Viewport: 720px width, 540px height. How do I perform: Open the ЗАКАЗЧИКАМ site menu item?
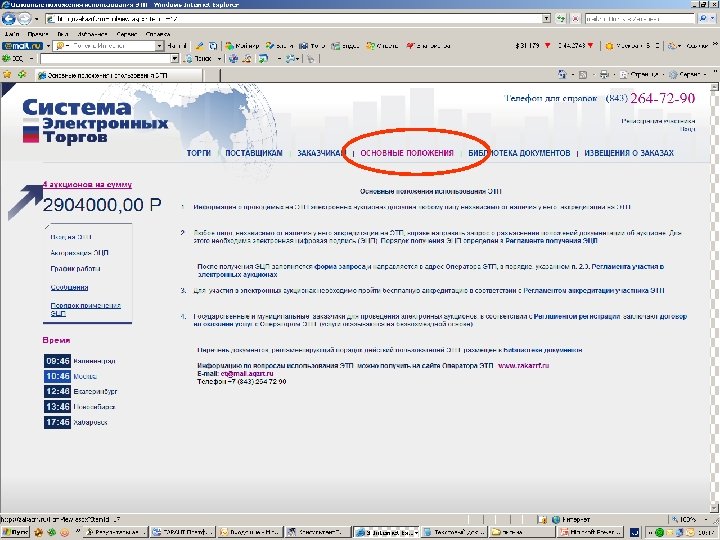[321, 153]
